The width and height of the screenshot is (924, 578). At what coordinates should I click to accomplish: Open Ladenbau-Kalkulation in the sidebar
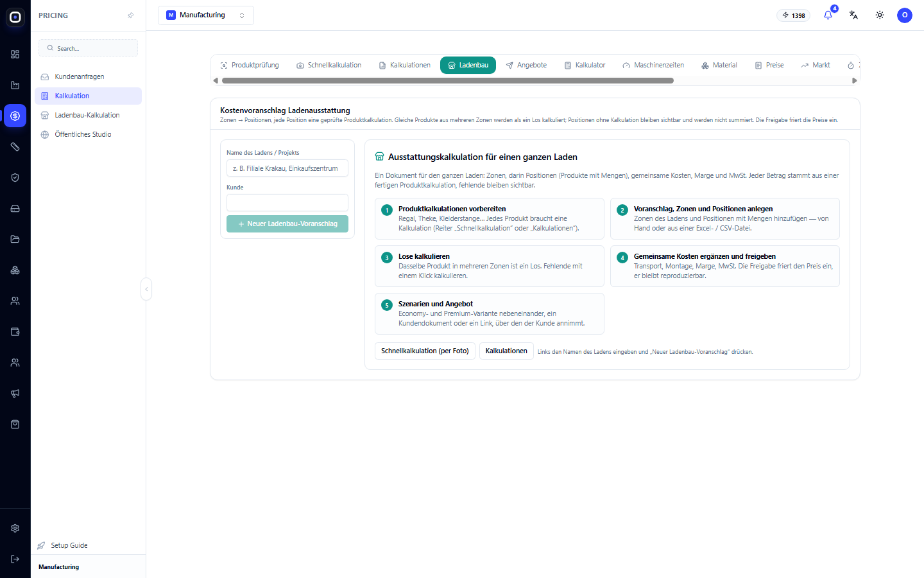[88, 115]
